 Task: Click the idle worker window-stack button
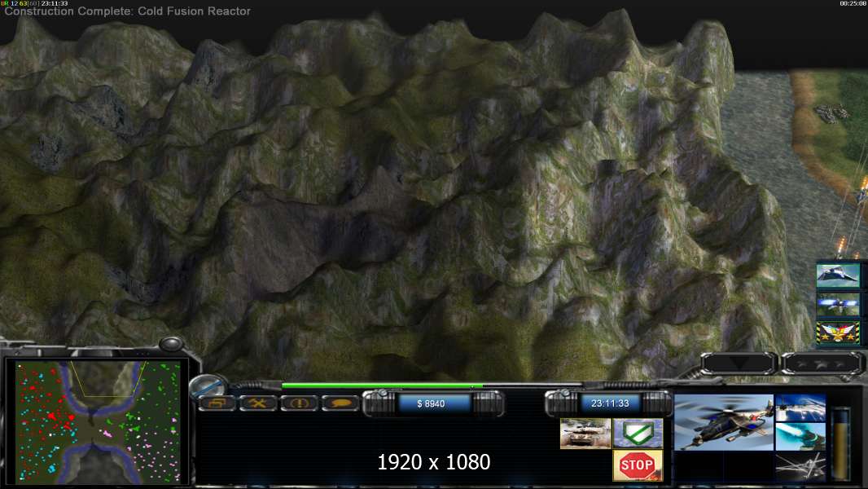(x=217, y=403)
